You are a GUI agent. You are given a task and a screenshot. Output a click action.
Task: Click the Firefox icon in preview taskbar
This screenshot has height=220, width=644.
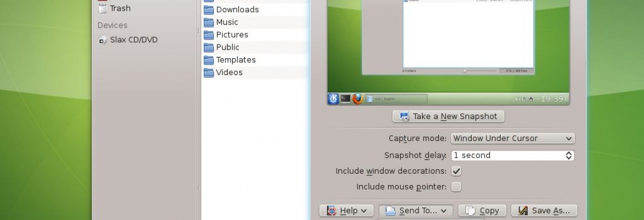358,99
